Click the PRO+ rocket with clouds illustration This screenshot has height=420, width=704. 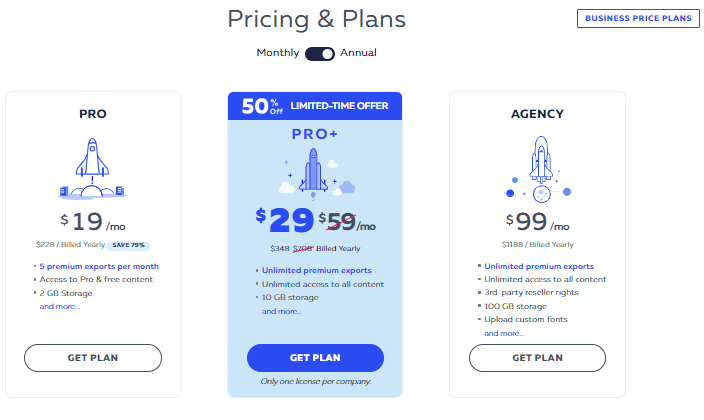coord(315,174)
